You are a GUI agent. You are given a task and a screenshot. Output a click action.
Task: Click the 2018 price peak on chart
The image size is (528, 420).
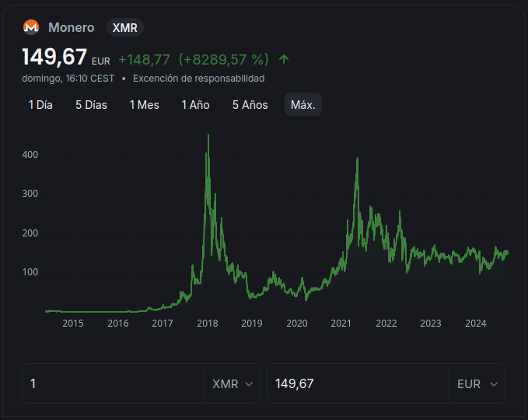tap(208, 136)
